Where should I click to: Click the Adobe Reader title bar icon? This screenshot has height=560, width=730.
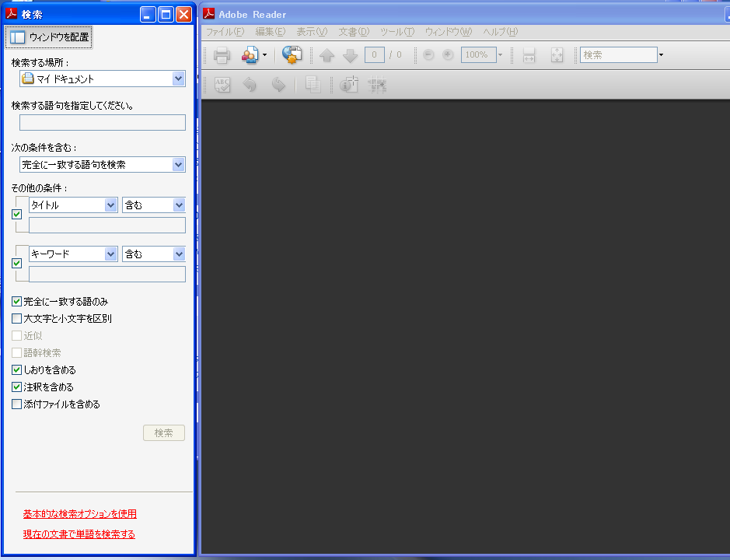click(209, 14)
